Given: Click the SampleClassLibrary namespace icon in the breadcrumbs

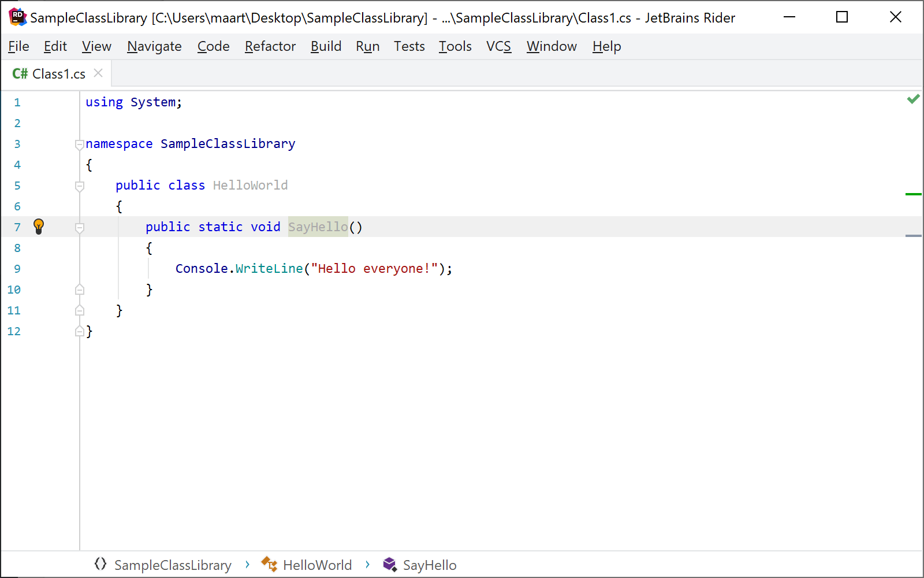Looking at the screenshot, I should coord(100,565).
